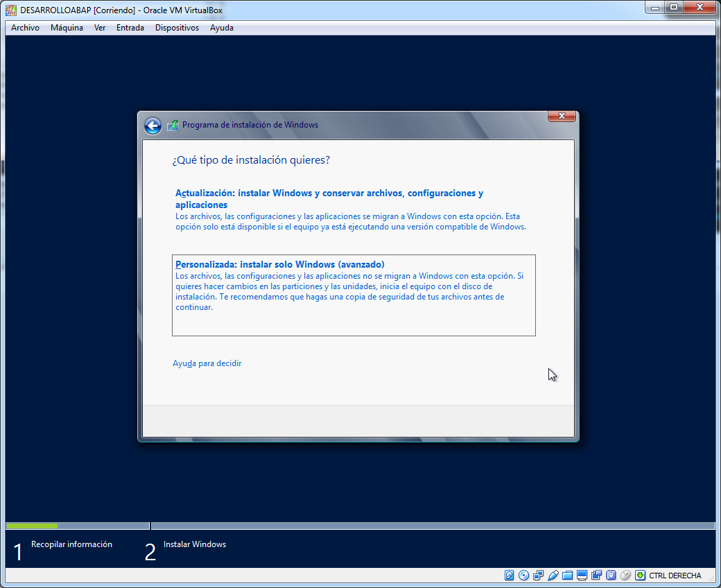
Task: Open the Ayuda para decidir link
Action: [x=207, y=363]
